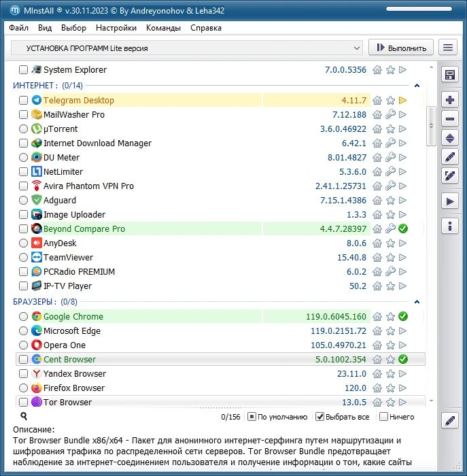Click the save icon in right sidebar
This screenshot has height=476, width=467.
pyautogui.click(x=449, y=74)
